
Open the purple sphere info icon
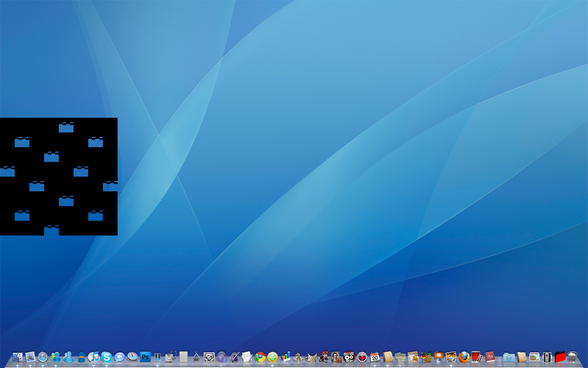(x=222, y=356)
